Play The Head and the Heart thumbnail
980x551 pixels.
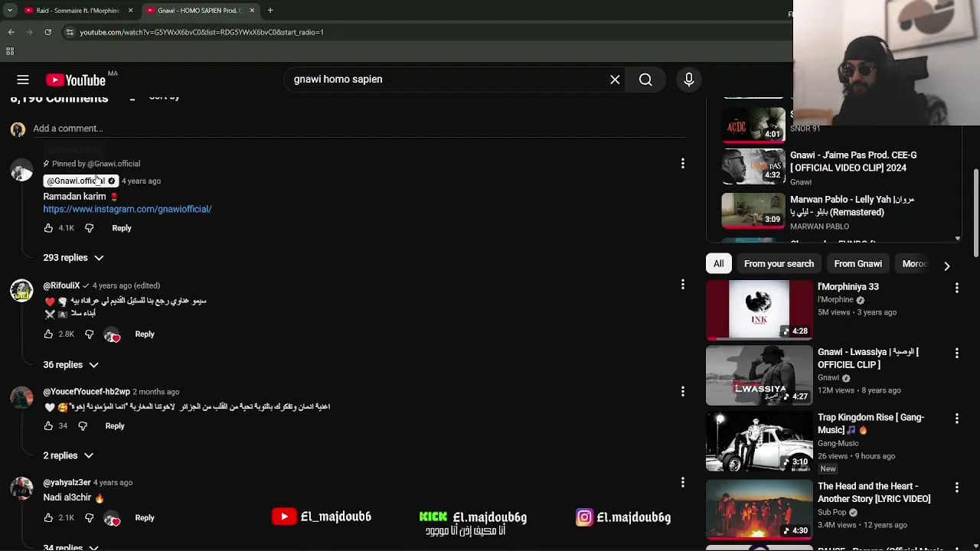(759, 510)
